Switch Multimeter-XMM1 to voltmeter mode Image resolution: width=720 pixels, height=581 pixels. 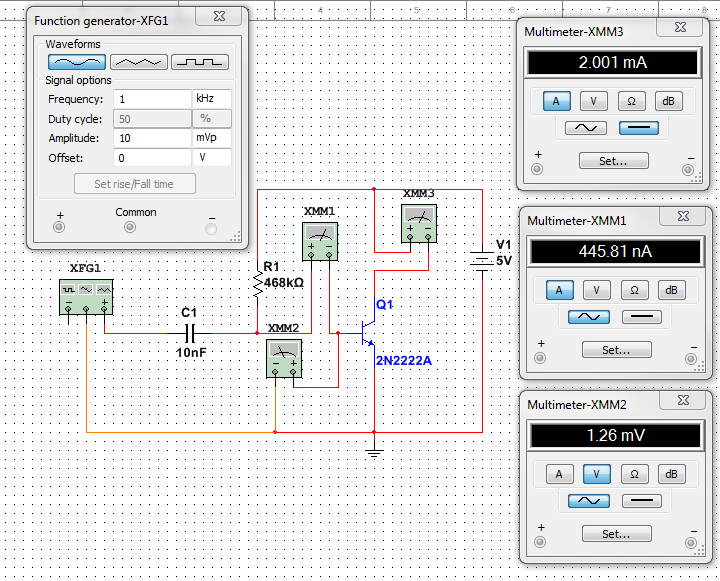(x=597, y=290)
